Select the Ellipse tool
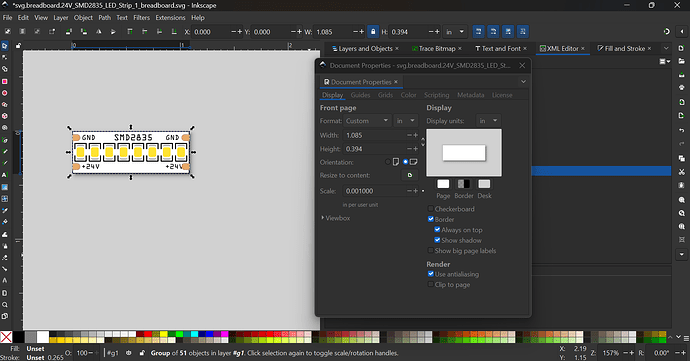Image resolution: width=690 pixels, height=361 pixels. pos(5,93)
